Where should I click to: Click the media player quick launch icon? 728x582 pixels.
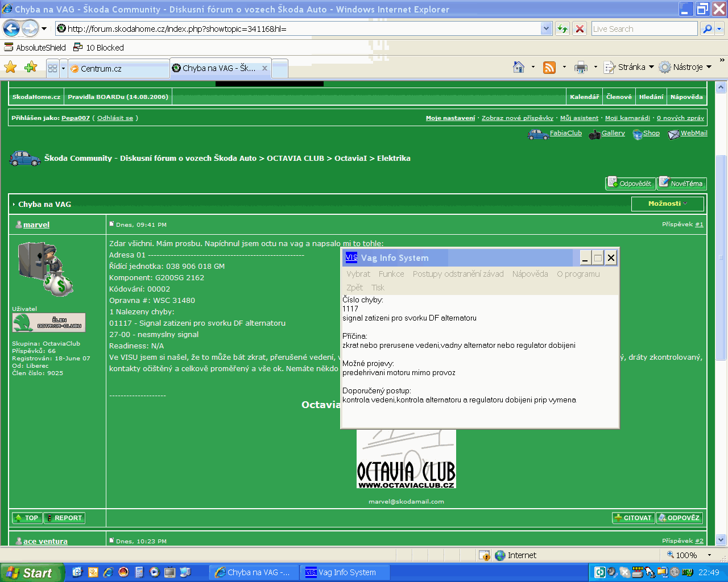(x=154, y=572)
